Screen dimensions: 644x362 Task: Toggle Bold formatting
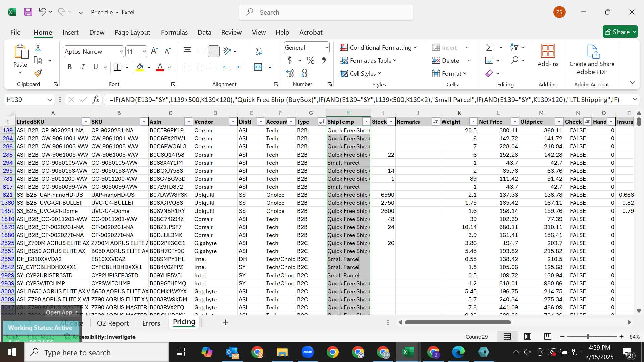point(70,67)
